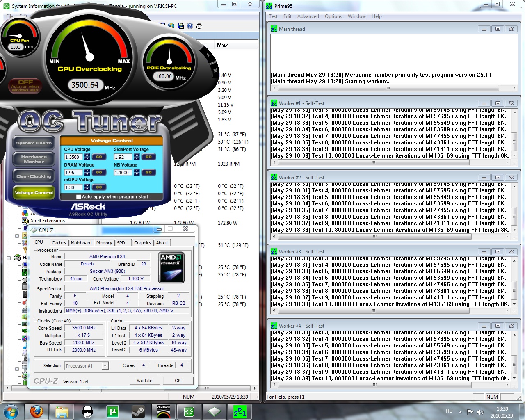
Task: Switch to the Graphics tab in CPU-Z
Action: click(143, 243)
